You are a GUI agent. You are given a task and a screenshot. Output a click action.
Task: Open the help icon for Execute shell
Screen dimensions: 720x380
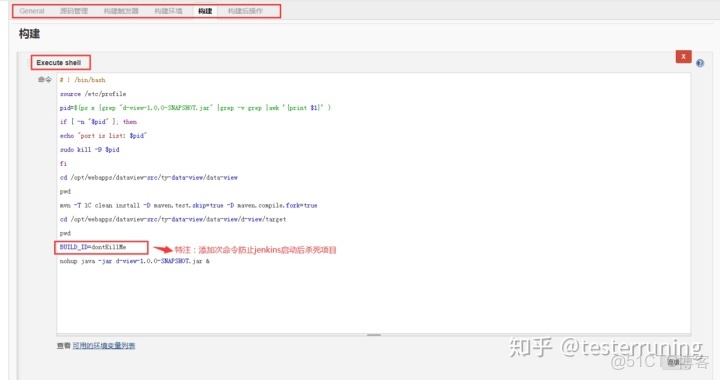coord(700,63)
